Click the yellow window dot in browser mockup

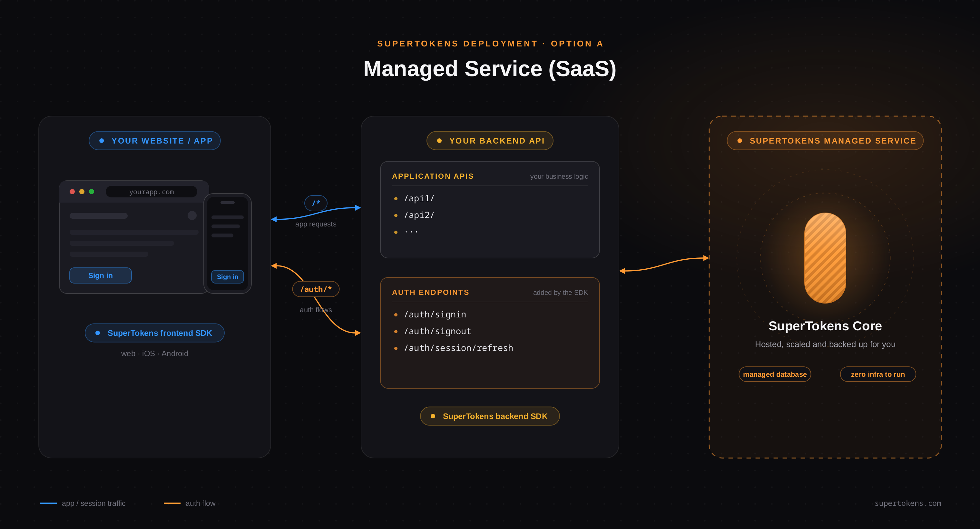(82, 192)
